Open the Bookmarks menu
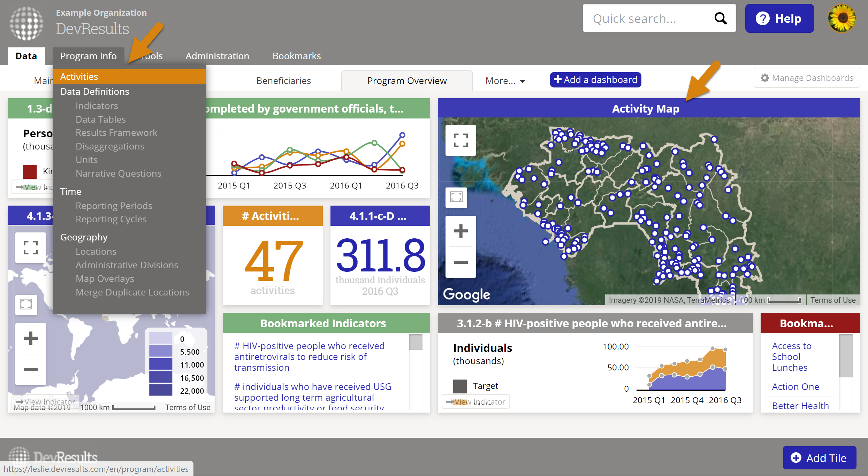Image resolution: width=868 pixels, height=476 pixels. (x=297, y=56)
